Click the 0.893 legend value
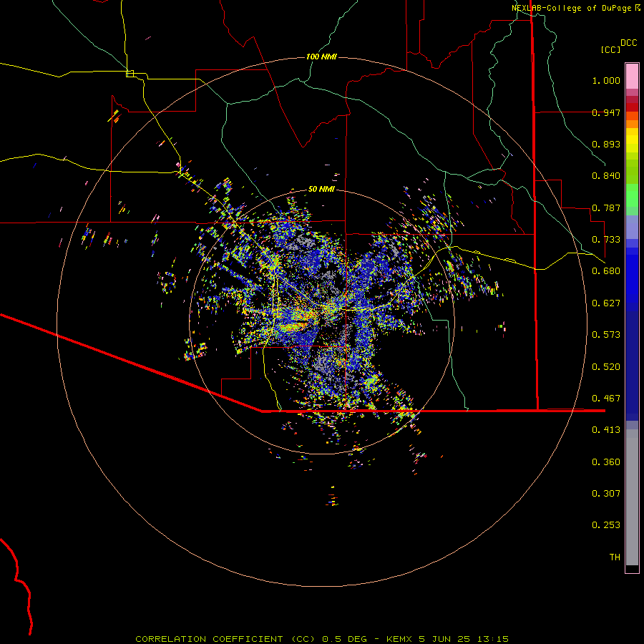 coord(606,144)
